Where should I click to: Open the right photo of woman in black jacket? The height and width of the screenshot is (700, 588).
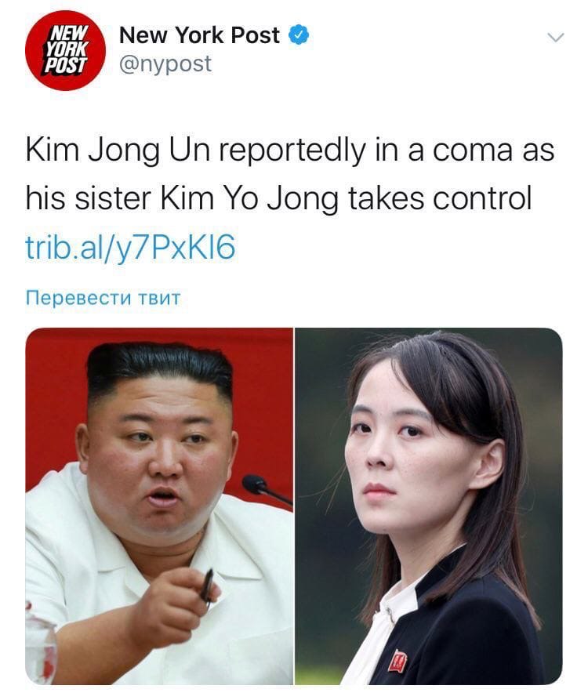pyautogui.click(x=429, y=506)
